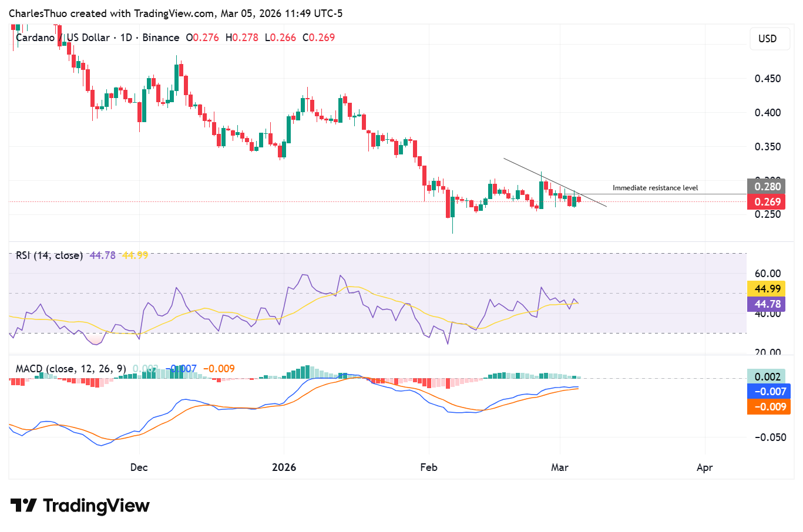Image resolution: width=803 pixels, height=532 pixels.
Task: Select the Feb label on the time axis
Action: (x=428, y=467)
